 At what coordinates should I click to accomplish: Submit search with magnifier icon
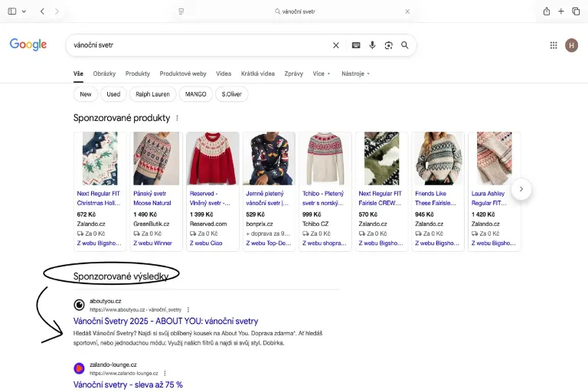[404, 45]
